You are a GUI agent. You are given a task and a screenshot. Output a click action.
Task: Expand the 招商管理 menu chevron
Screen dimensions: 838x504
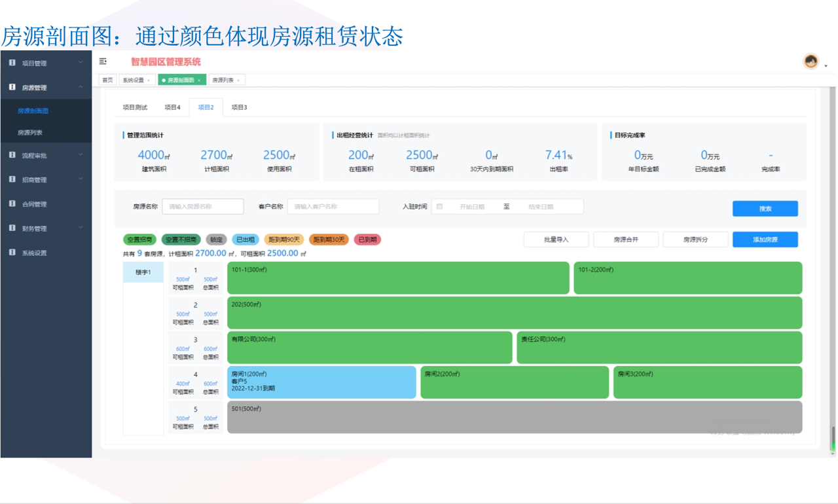click(81, 179)
